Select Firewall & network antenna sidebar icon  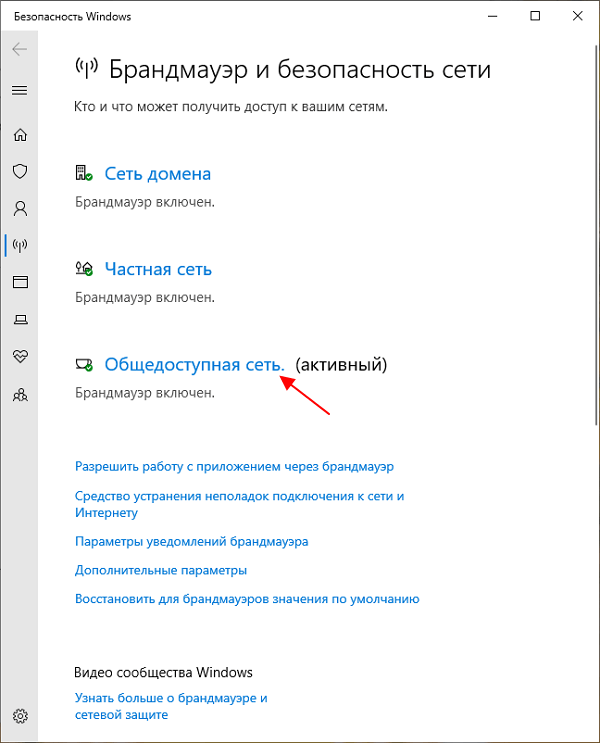click(20, 245)
